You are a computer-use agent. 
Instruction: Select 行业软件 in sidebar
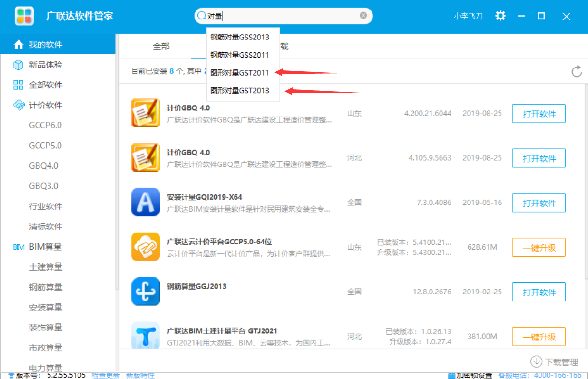tap(46, 206)
